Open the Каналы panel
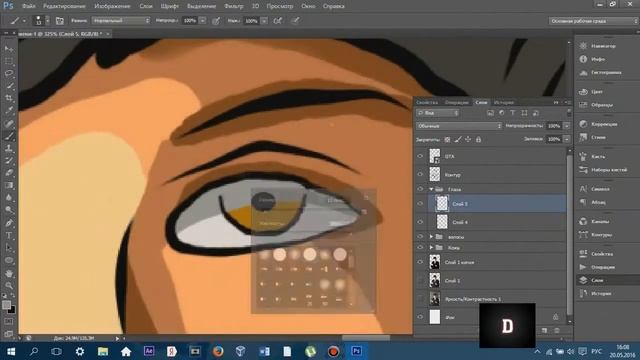The width and height of the screenshot is (640, 360). pyautogui.click(x=600, y=221)
